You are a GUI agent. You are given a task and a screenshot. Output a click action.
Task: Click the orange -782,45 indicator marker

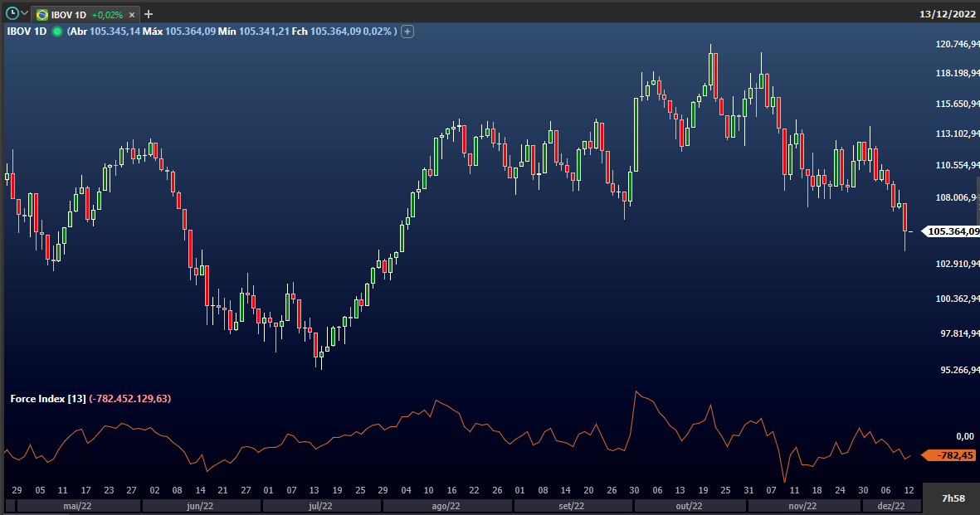click(x=949, y=455)
